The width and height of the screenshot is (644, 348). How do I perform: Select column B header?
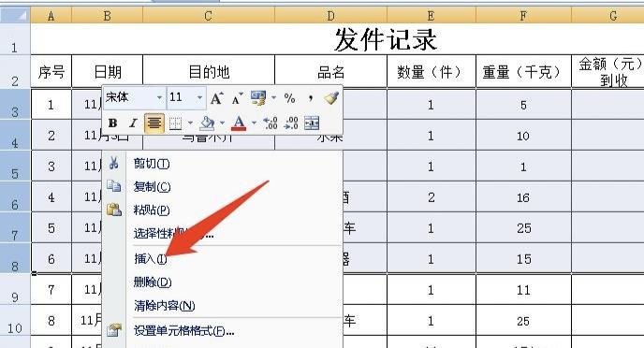108,16
